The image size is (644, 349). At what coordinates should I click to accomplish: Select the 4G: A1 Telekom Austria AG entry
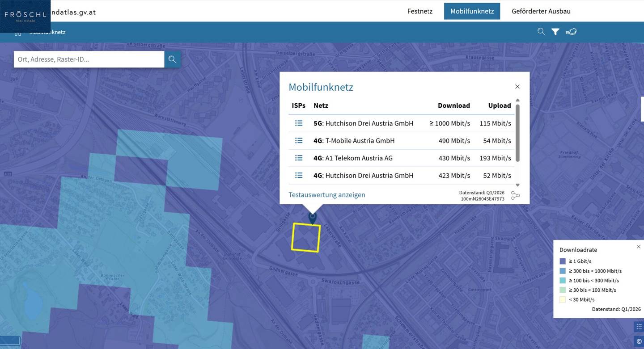point(353,158)
